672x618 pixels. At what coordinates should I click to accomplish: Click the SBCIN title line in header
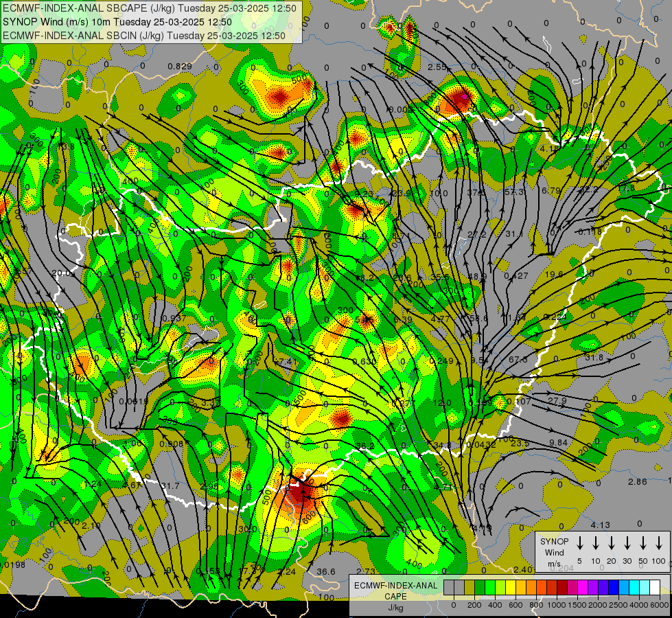click(144, 36)
